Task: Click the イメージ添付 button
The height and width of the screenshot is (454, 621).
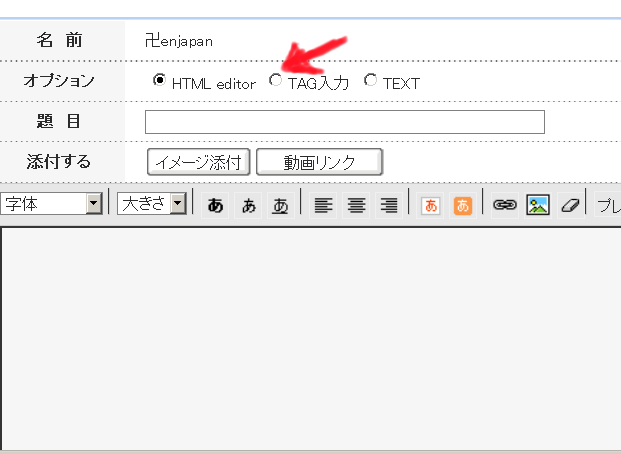Action: [198, 161]
